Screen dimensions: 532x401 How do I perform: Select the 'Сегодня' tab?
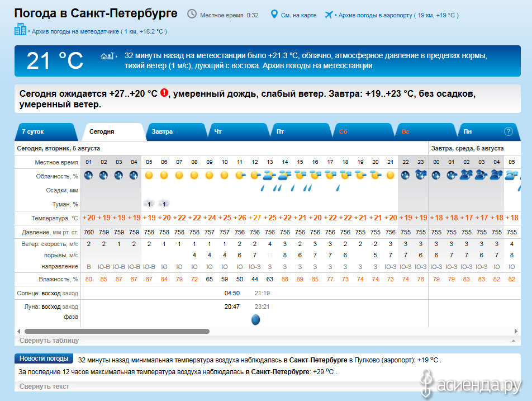[113, 132]
